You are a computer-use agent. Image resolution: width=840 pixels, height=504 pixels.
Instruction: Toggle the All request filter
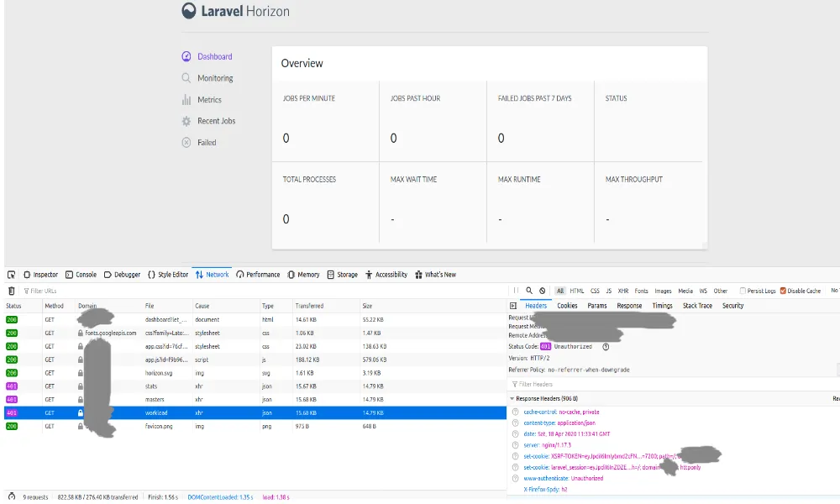(x=559, y=291)
